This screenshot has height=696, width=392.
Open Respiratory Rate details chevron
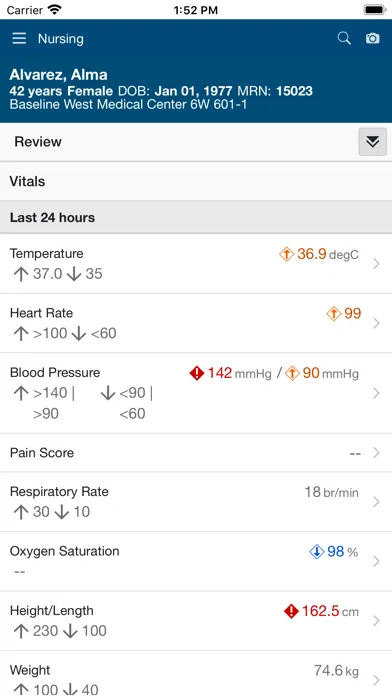(376, 502)
